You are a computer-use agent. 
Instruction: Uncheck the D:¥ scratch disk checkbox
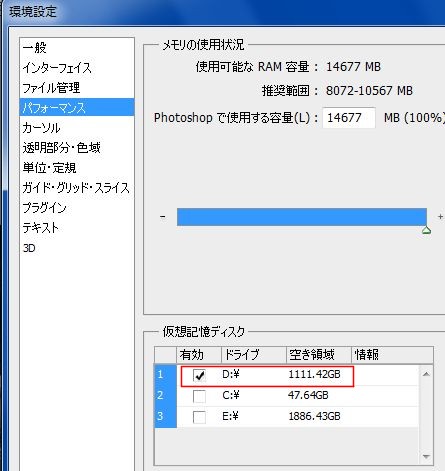click(199, 376)
